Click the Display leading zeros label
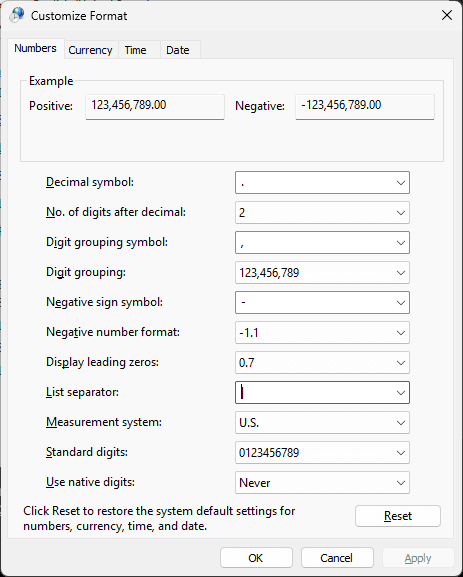463x577 pixels. (x=102, y=362)
